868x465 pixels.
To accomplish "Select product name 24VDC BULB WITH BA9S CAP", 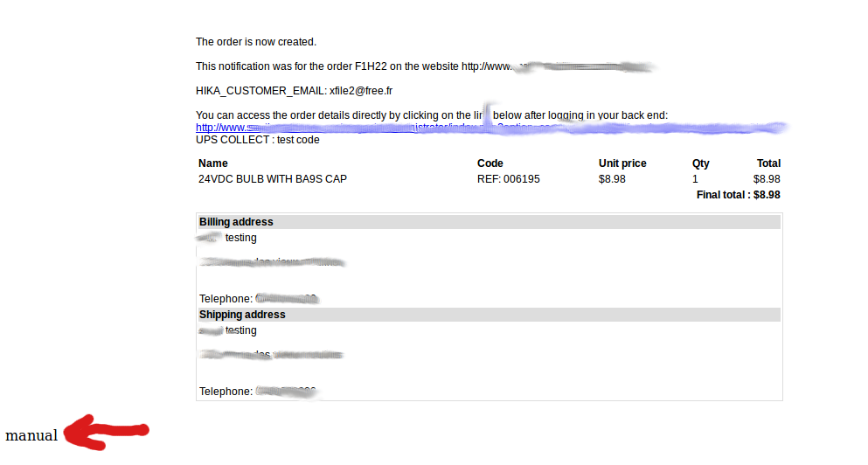I will pos(273,179).
